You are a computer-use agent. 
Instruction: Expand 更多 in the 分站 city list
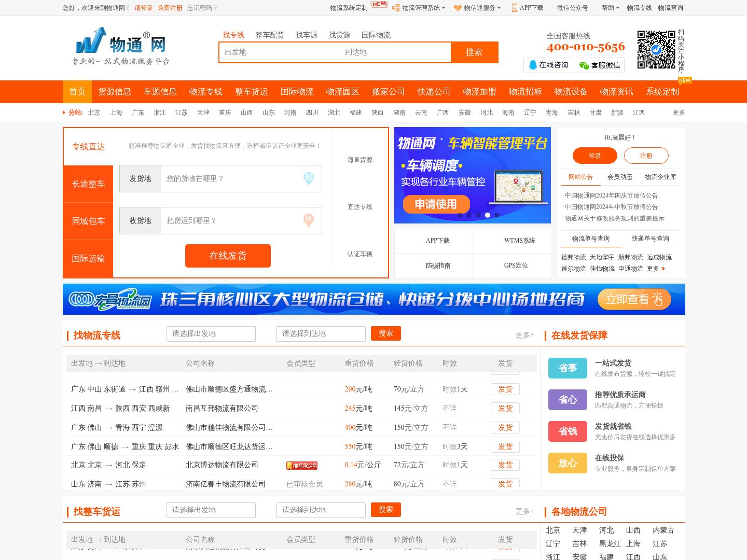pos(679,113)
